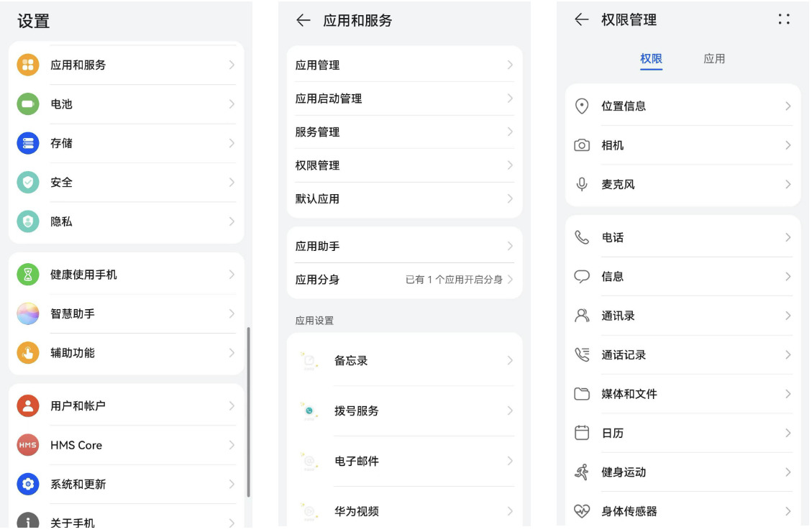Image resolution: width=812 pixels, height=532 pixels.
Task: Tap the 麦克风 microphone icon
Action: [582, 185]
